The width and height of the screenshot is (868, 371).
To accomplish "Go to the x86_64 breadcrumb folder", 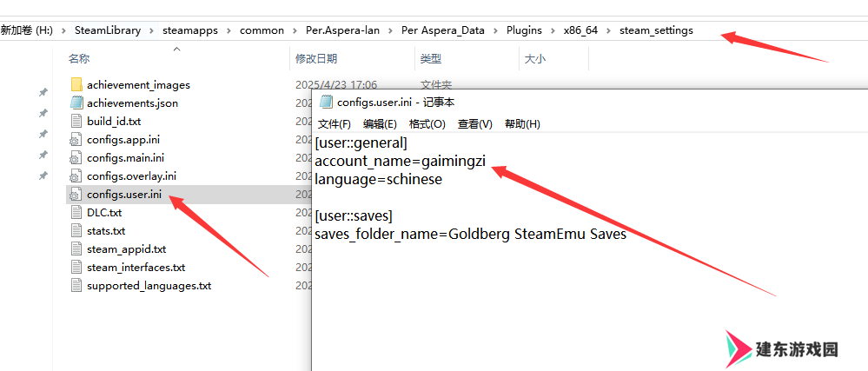I will click(x=580, y=30).
